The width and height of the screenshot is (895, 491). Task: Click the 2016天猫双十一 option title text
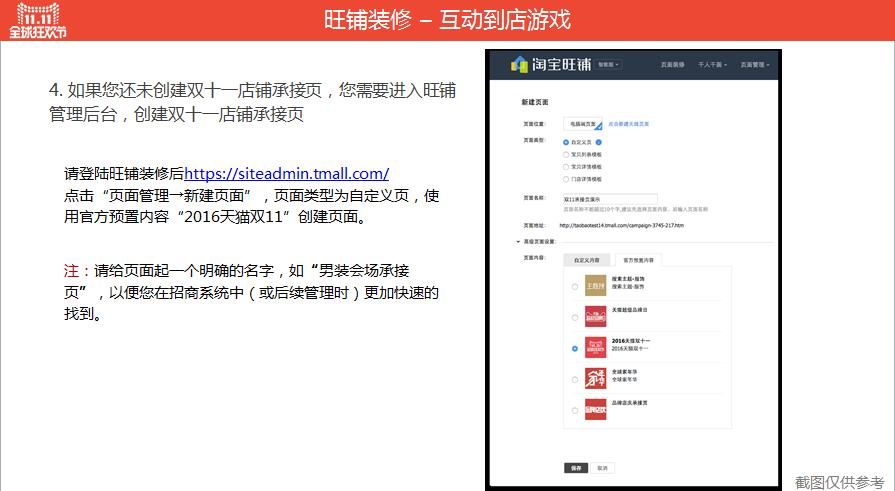[631, 341]
